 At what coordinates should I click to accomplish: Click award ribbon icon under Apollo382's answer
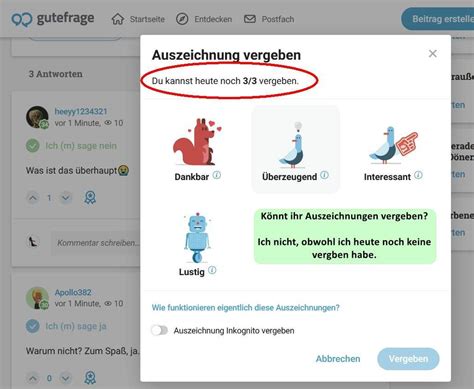click(x=90, y=378)
